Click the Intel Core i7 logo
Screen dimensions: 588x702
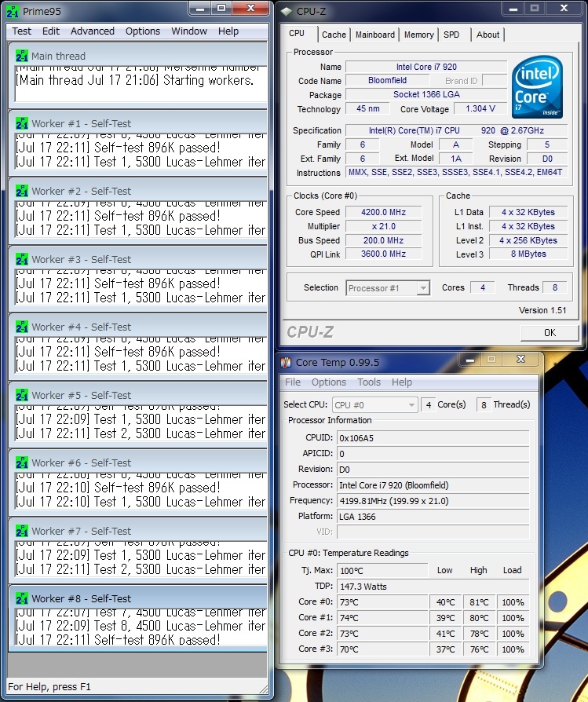[537, 87]
